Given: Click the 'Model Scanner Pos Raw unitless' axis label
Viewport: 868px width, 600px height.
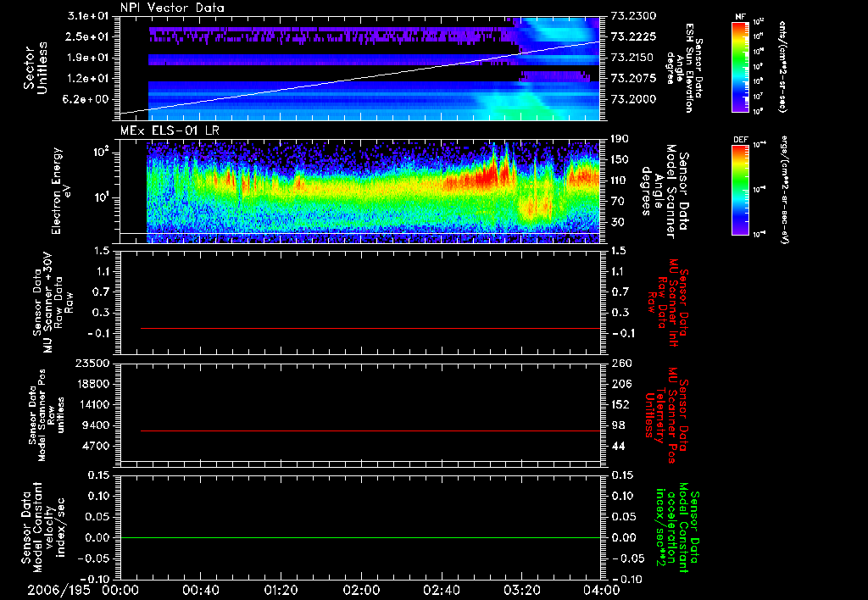Looking at the screenshot, I should click(x=47, y=415).
